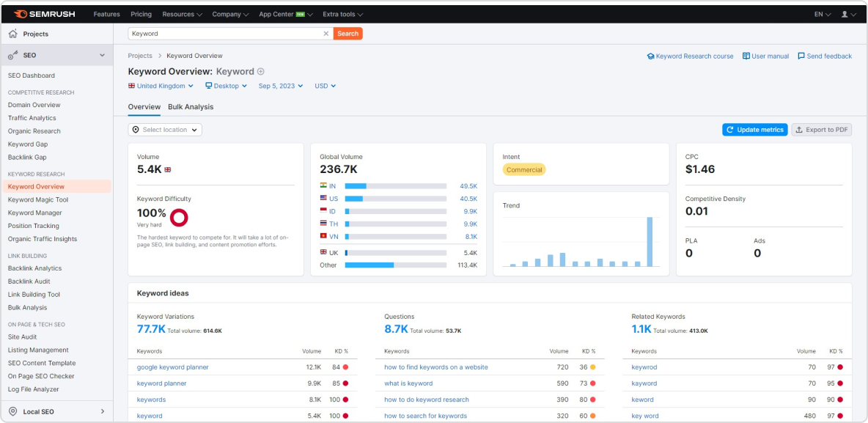Click the Keyword Difficulty red ring
This screenshot has width=868, height=423.
(x=179, y=218)
